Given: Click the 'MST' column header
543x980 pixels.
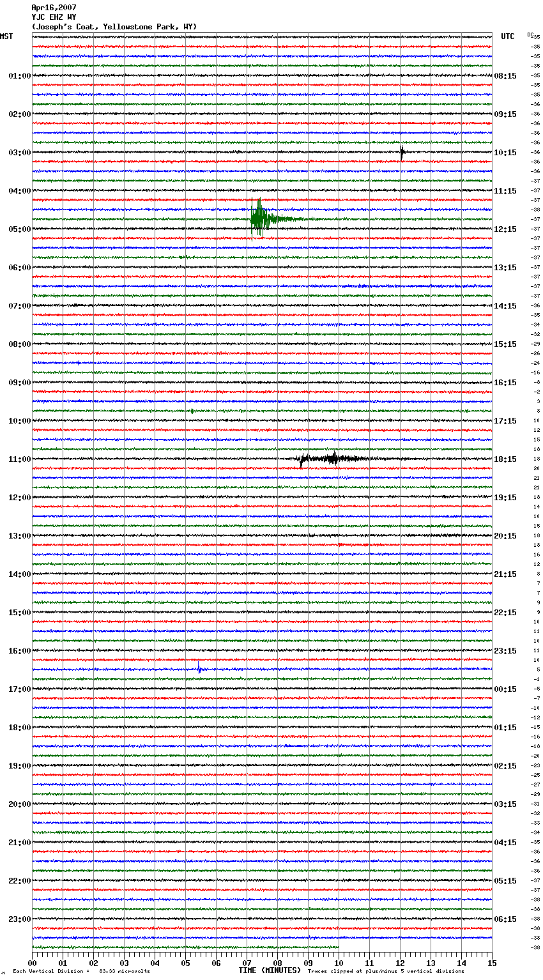Looking at the screenshot, I should pos(6,36).
